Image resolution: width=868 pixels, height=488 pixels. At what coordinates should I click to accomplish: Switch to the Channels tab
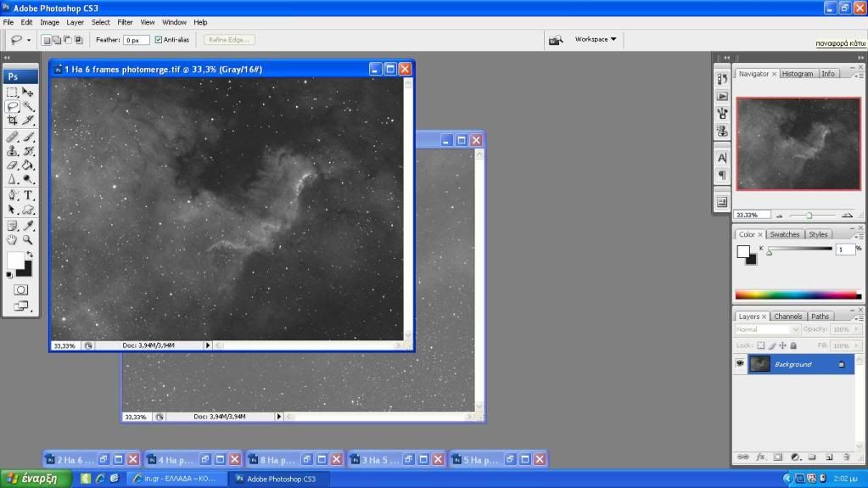(x=788, y=317)
